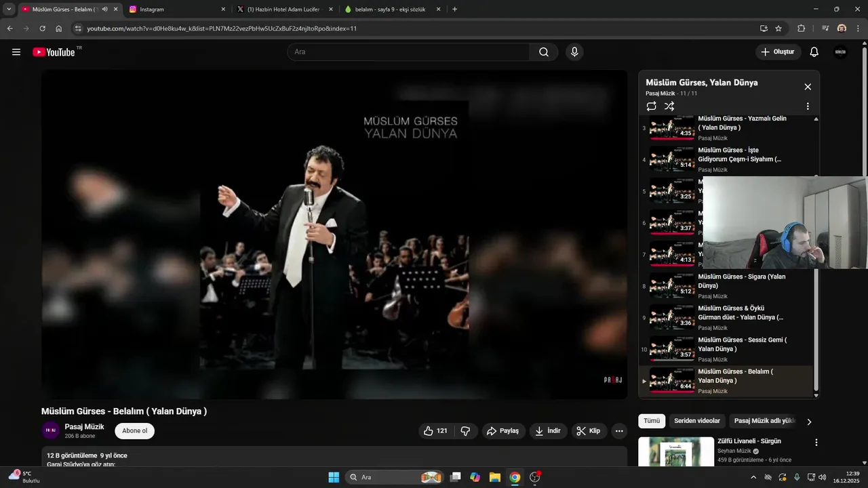Open the Pasaj Müzik channel name link
Screen dimensions: 868x488
tap(84, 427)
